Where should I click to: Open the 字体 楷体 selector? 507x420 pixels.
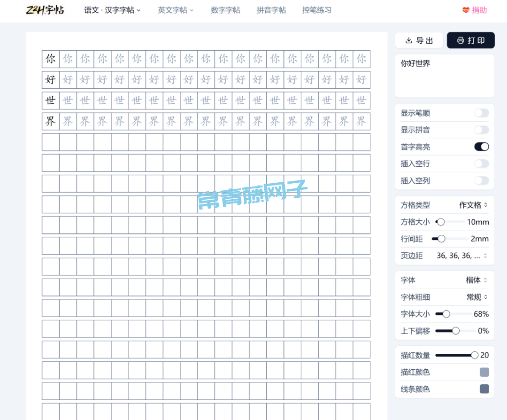click(476, 280)
